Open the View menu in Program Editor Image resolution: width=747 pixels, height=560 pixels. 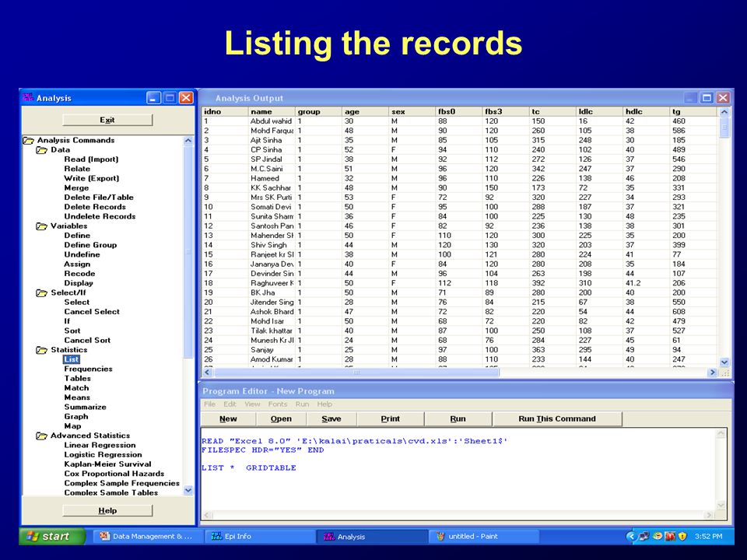[x=252, y=404]
